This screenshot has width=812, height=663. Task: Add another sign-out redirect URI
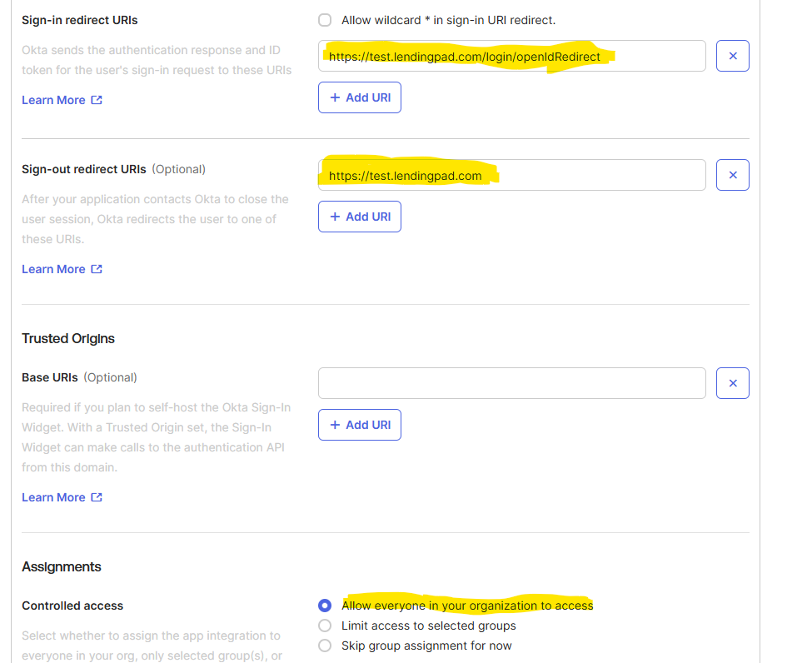click(x=359, y=217)
